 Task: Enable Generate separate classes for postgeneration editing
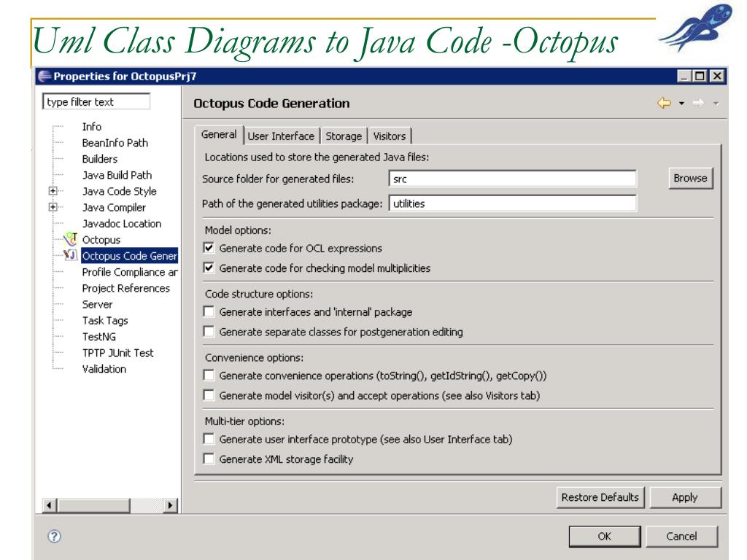tap(209, 332)
